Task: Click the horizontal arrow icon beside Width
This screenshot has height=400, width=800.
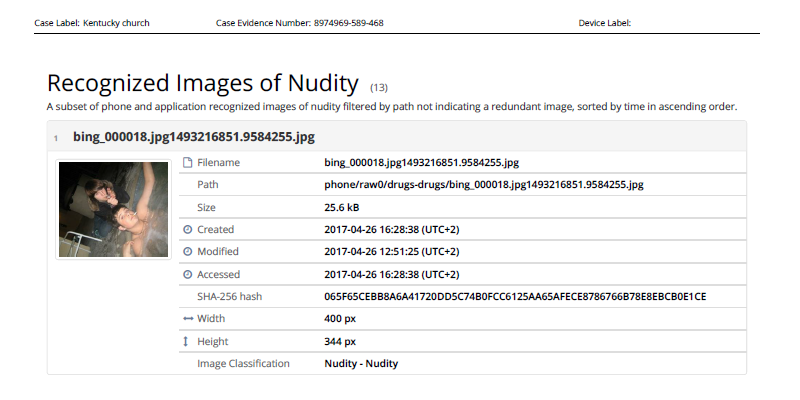Action: pyautogui.click(x=187, y=319)
